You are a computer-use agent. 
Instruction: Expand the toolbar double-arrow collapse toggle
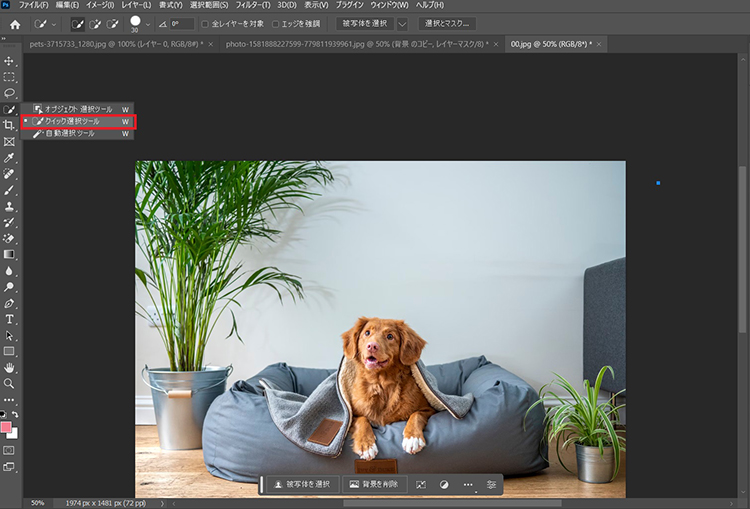(x=3, y=38)
